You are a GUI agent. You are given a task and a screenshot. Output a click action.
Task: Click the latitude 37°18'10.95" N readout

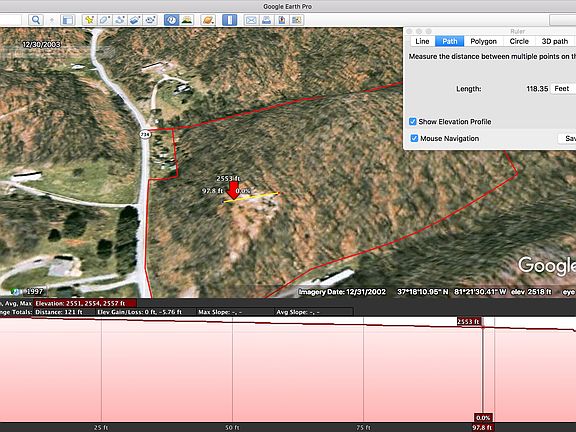tap(422, 292)
